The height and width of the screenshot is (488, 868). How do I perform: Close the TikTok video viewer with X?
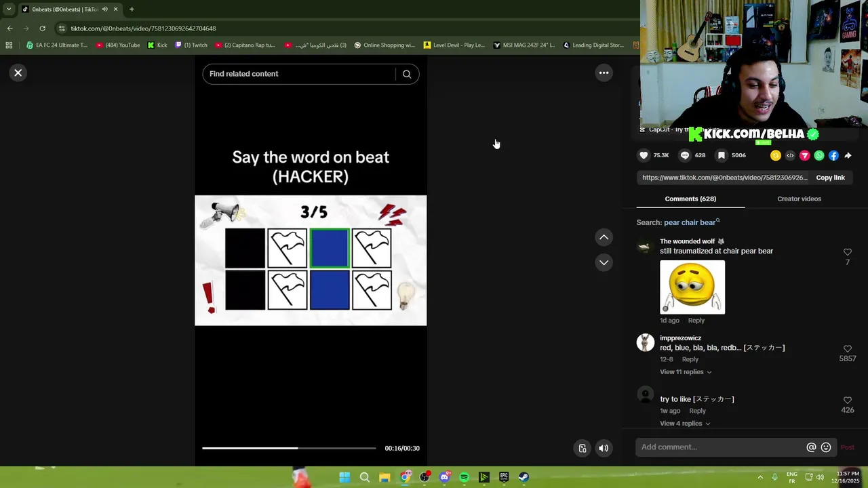coord(18,73)
